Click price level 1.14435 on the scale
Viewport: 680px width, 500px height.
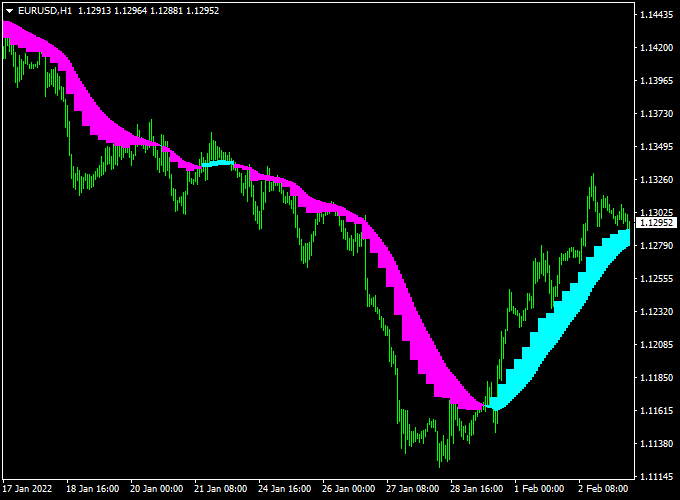[657, 15]
